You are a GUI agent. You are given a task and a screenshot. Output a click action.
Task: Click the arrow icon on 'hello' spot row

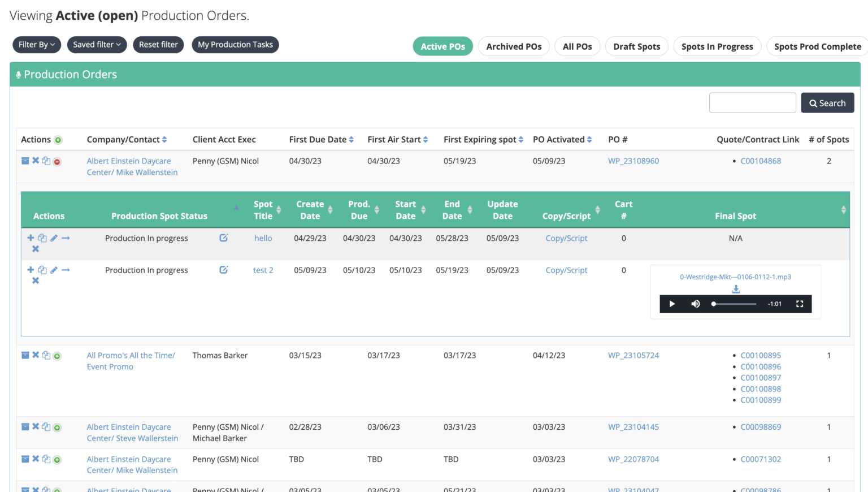click(x=66, y=238)
